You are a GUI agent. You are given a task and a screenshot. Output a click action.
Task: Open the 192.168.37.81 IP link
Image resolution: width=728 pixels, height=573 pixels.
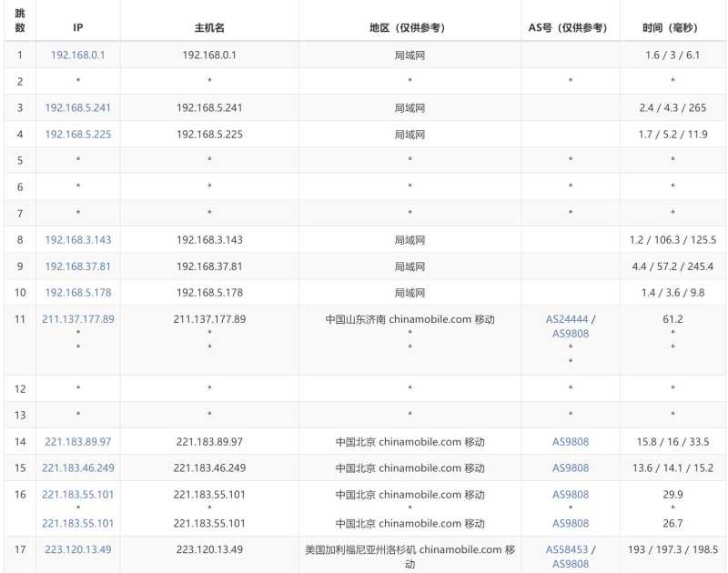click(x=77, y=266)
